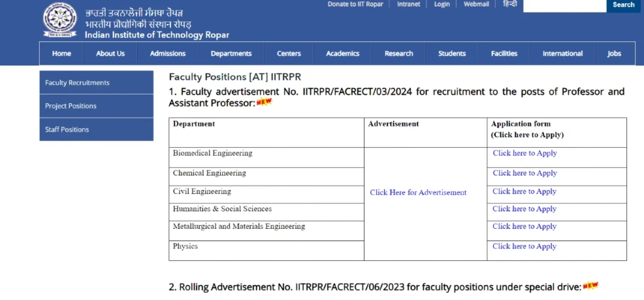
Task: Open the Login link
Action: [442, 4]
